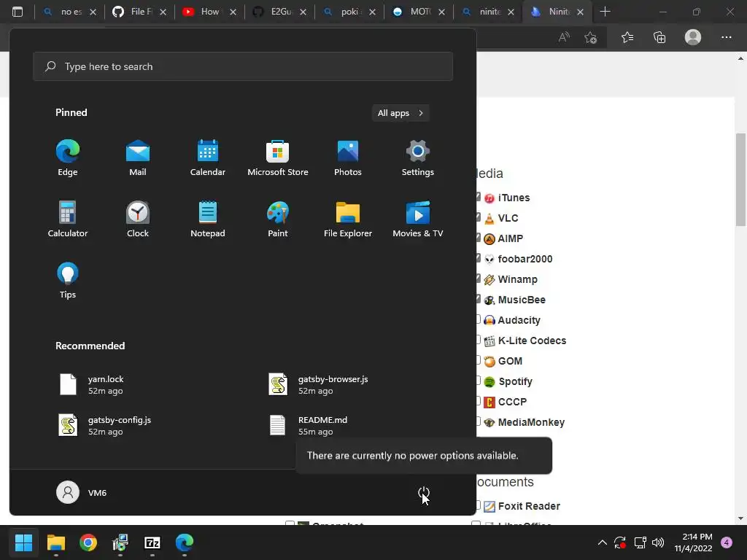Screen dimensions: 747x560
Task: Toggle the MediaMonkey checkbox
Action: 477,421
